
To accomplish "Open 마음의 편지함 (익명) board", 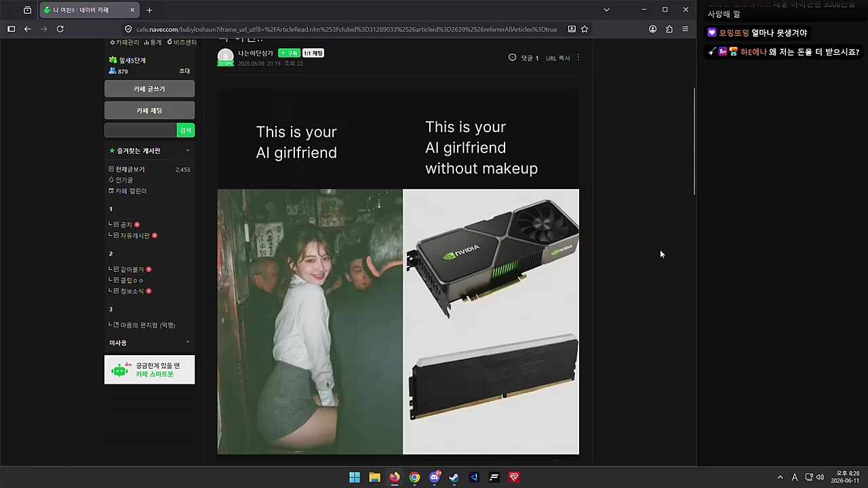I will point(147,325).
